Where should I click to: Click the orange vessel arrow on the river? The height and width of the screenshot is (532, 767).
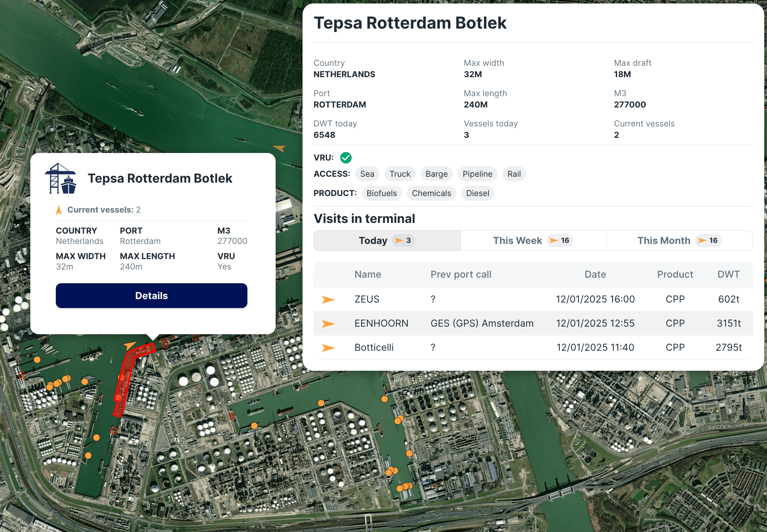279,149
